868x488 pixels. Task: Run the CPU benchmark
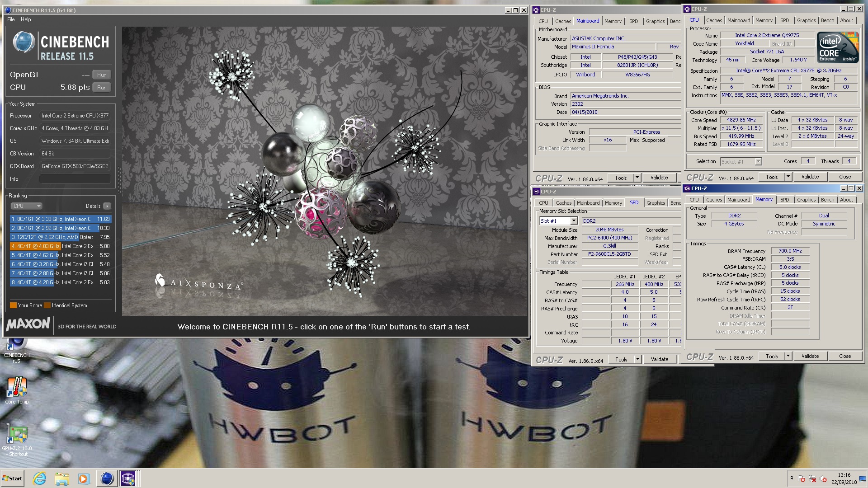pos(102,88)
